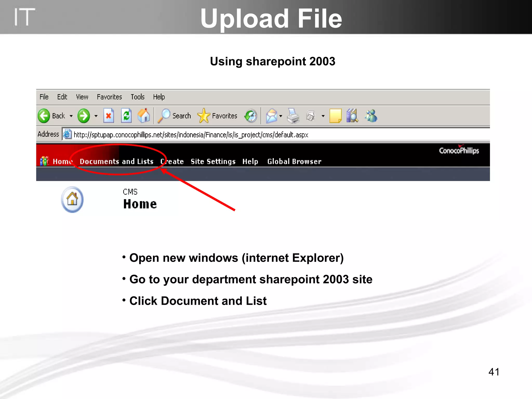The image size is (532, 399).
Task: Click the SharePoint Help nav link
Action: pyautogui.click(x=250, y=162)
